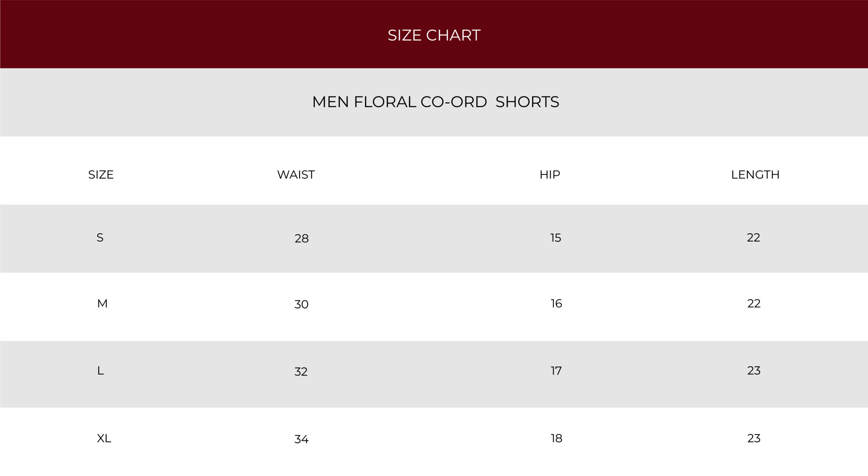The image size is (868, 476).
Task: Select the S size label
Action: pyautogui.click(x=100, y=237)
